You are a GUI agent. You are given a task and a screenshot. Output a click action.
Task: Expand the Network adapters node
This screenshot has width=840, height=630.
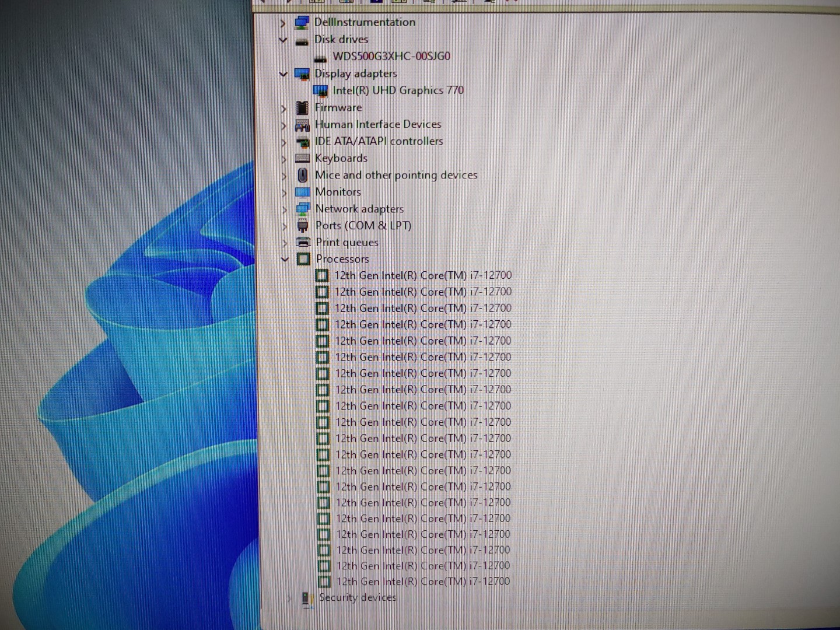[x=285, y=209]
